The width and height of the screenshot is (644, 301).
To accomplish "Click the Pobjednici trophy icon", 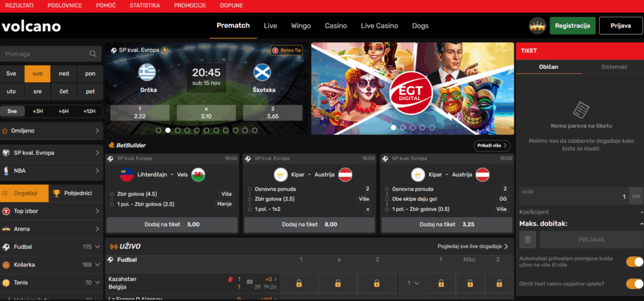I will (x=55, y=193).
